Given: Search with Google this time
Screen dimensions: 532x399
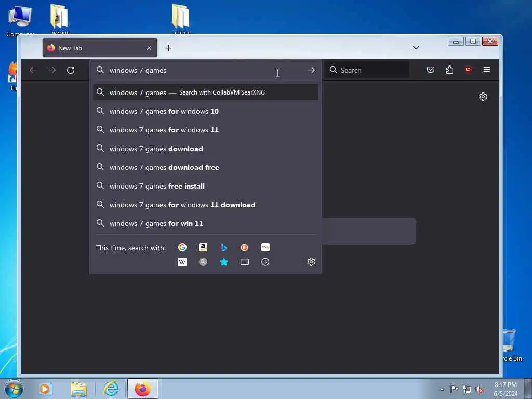Looking at the screenshot, I should coord(182,247).
